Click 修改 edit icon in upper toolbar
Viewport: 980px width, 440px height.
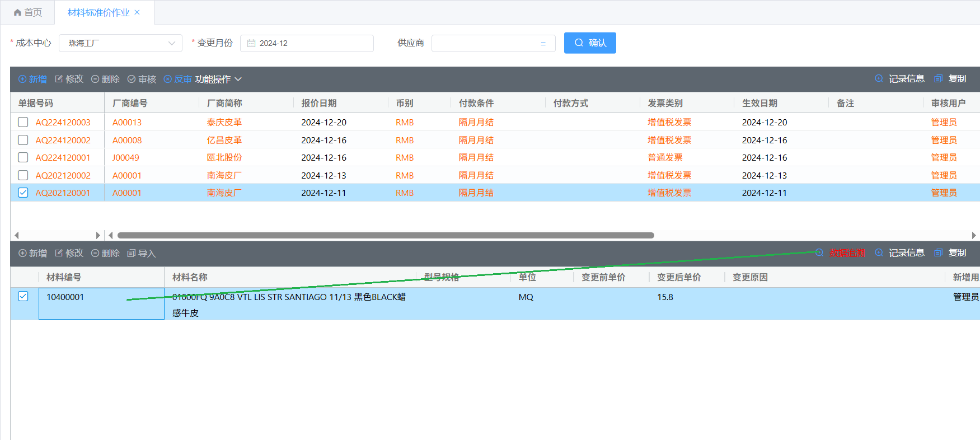pos(59,79)
